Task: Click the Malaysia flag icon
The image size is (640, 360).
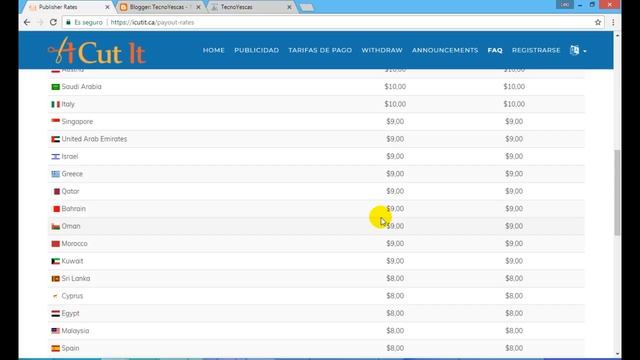Action: [x=56, y=331]
